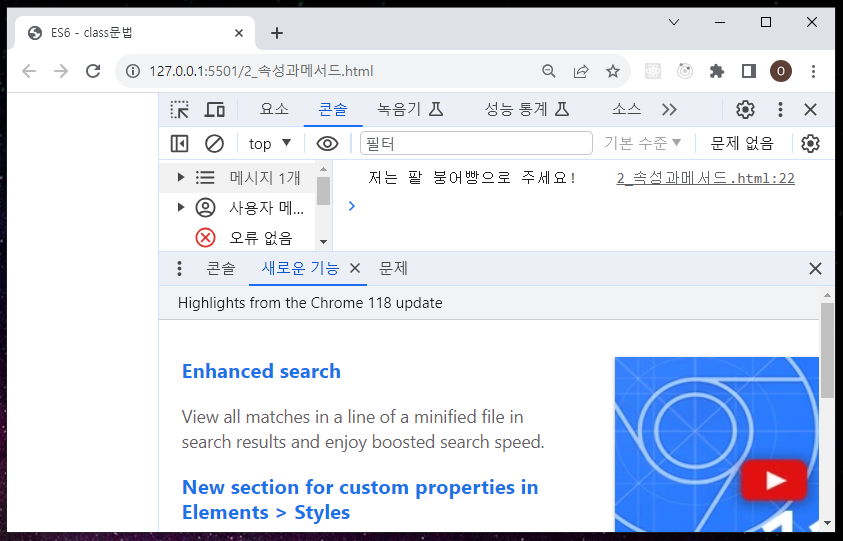Switch to the drawer 콘솔 tab

pyautogui.click(x=221, y=268)
